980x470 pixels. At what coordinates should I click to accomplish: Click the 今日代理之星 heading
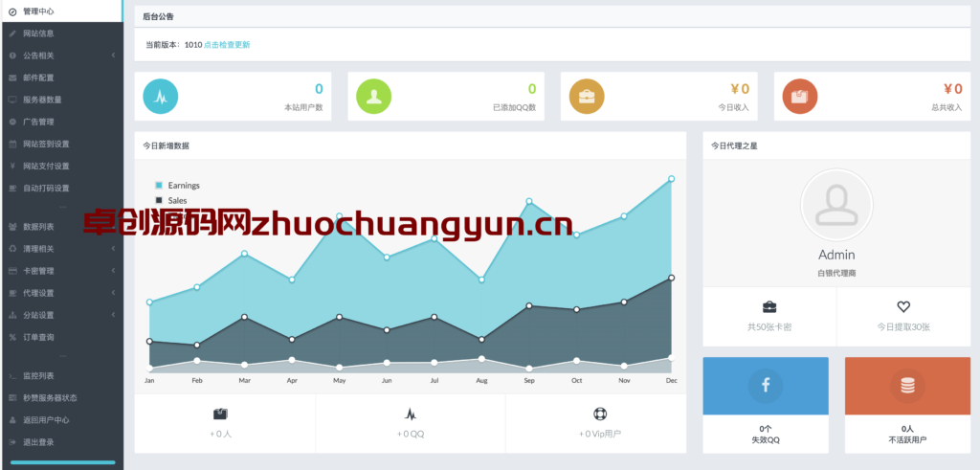(734, 145)
